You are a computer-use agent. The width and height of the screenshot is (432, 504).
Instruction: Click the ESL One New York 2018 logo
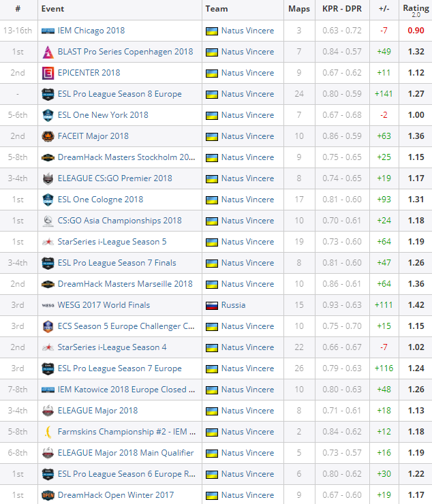point(48,115)
